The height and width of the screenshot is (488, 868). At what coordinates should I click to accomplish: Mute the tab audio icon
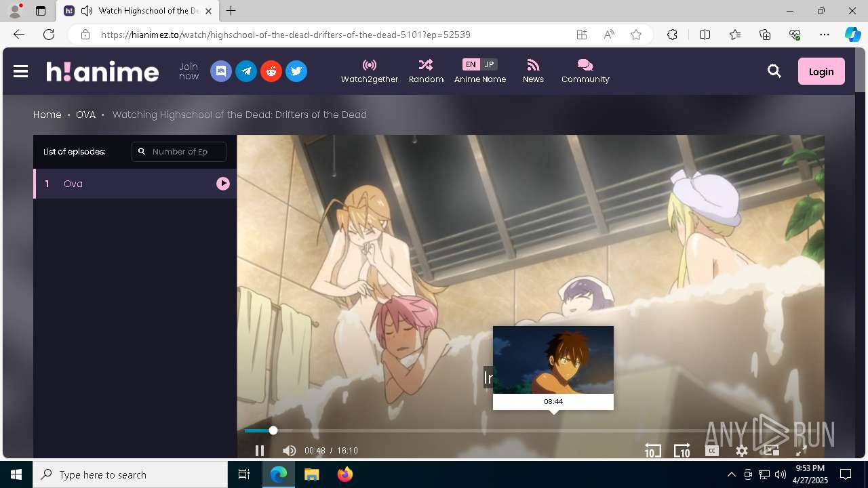click(86, 11)
